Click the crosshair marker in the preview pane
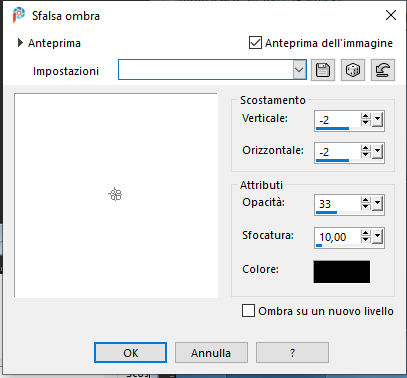 115,194
